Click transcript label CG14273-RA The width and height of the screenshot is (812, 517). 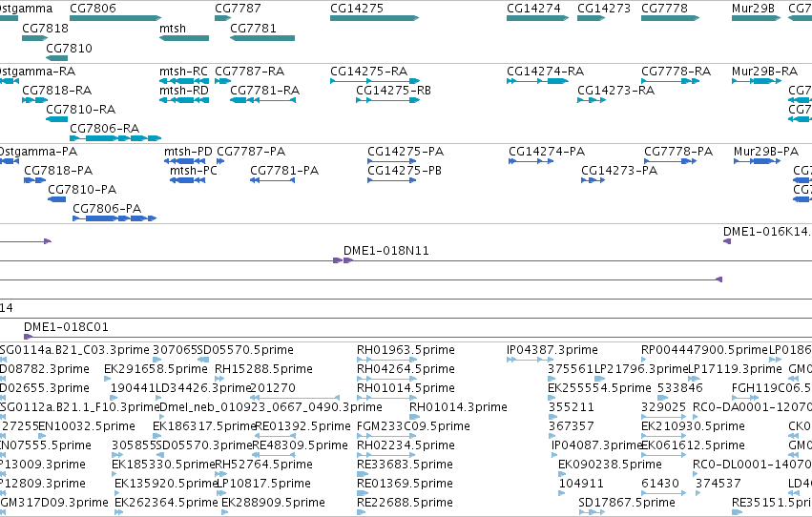[x=615, y=91]
